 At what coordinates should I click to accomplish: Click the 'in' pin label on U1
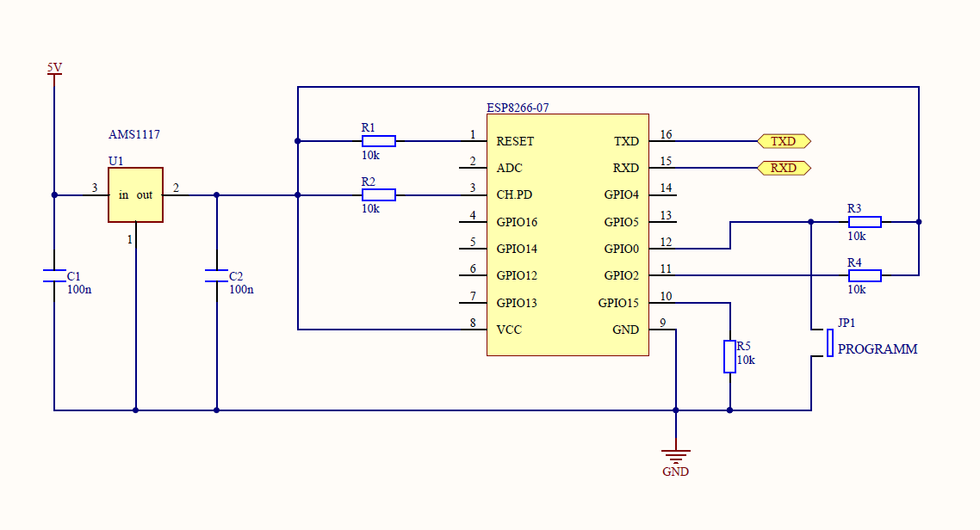click(x=124, y=194)
